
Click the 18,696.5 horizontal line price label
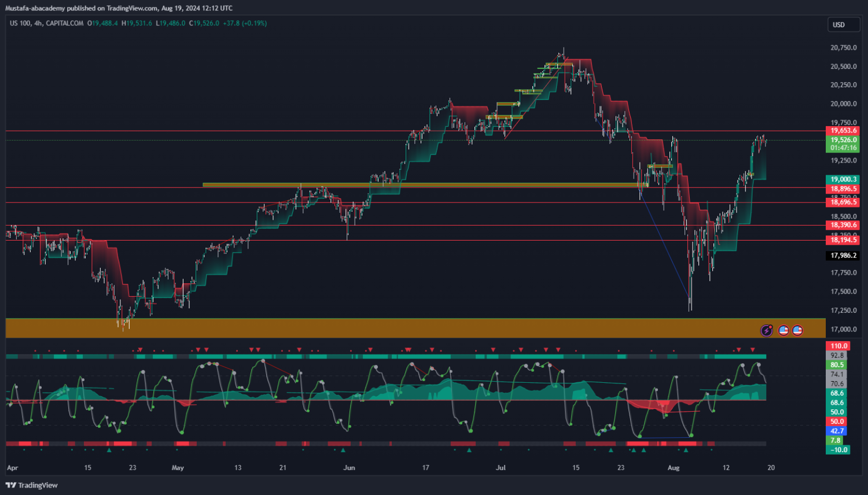click(x=843, y=202)
